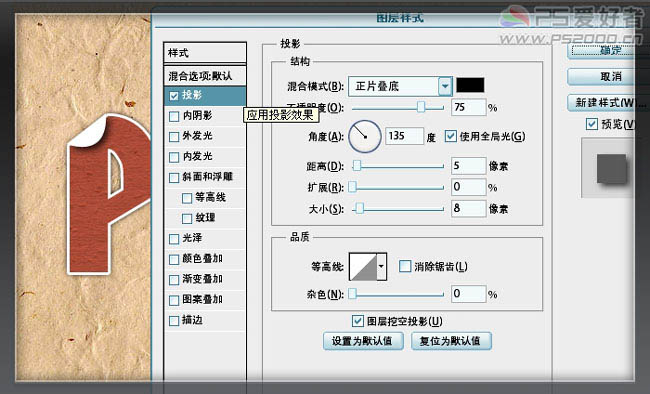Expand the contour picker dropdown arrow
The height and width of the screenshot is (394, 650).
(x=382, y=266)
